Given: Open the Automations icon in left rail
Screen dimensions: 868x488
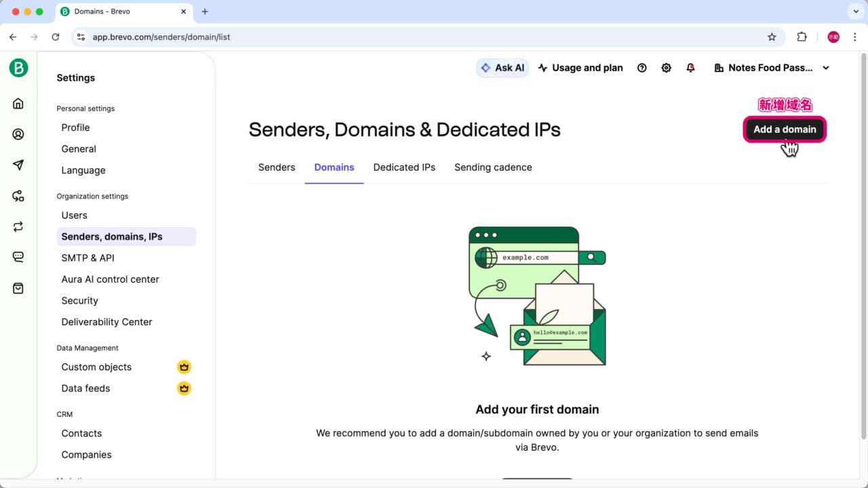Looking at the screenshot, I should [x=18, y=196].
